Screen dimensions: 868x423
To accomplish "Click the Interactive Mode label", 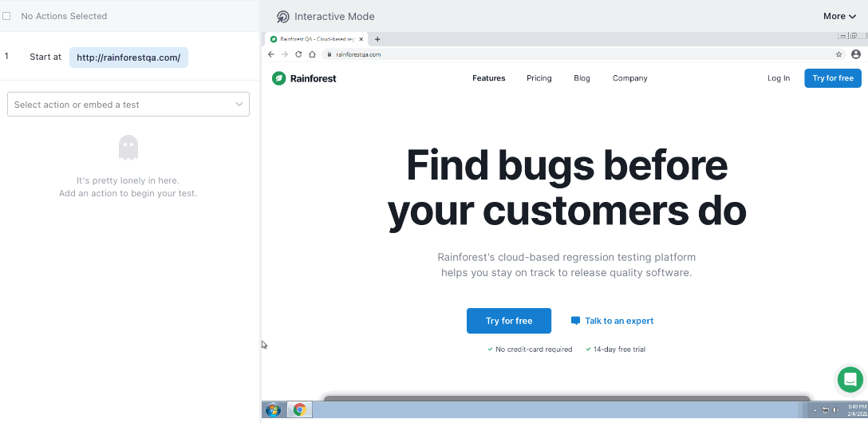I will point(334,17).
